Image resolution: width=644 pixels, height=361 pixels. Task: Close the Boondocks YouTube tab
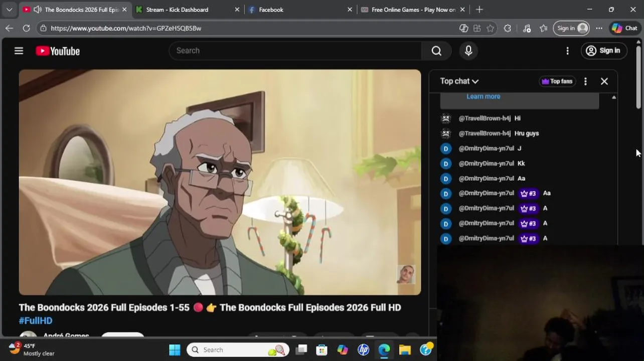(x=124, y=10)
